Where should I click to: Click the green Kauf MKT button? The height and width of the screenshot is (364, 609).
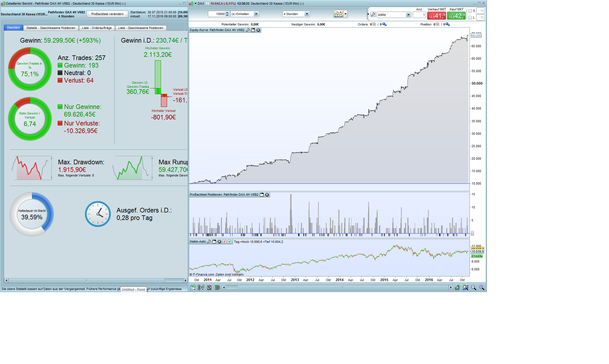coord(456,16)
